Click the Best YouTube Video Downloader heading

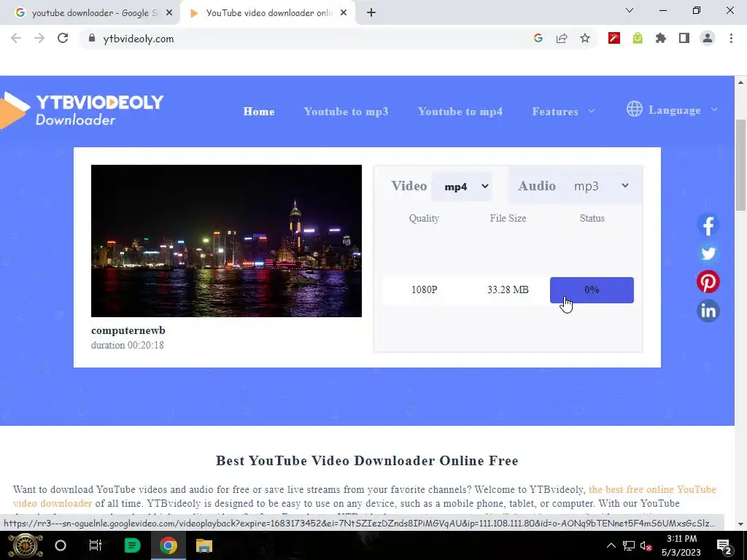click(x=367, y=461)
